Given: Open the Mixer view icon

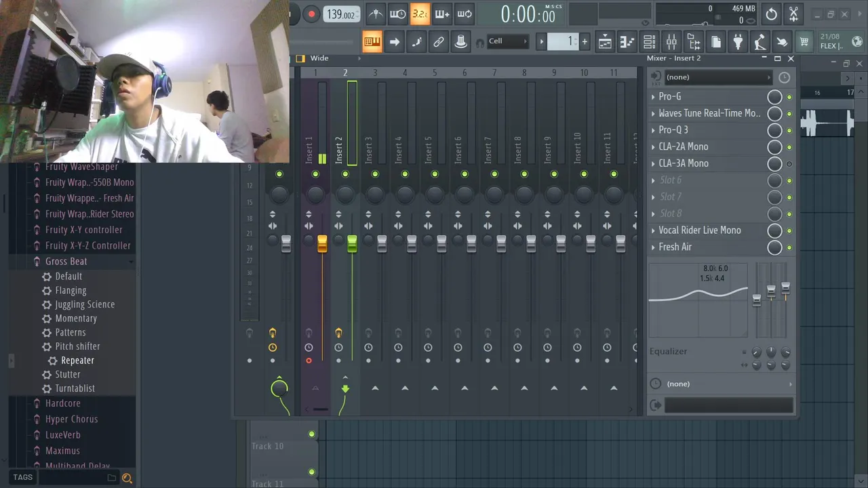Looking at the screenshot, I should 671,42.
